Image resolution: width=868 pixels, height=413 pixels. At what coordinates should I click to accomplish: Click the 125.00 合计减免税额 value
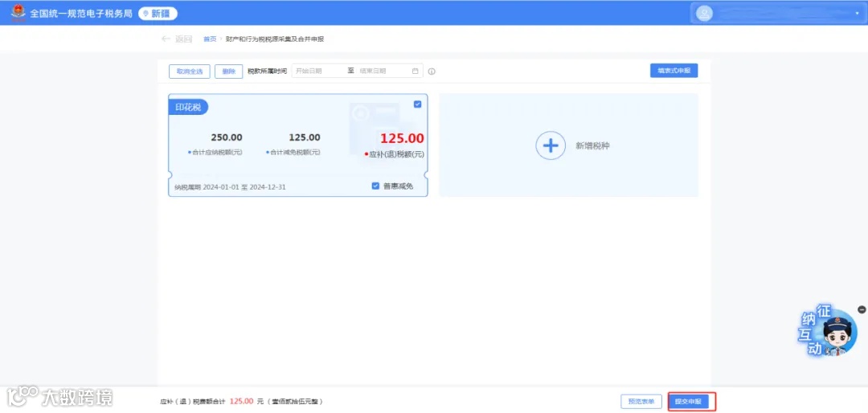305,137
